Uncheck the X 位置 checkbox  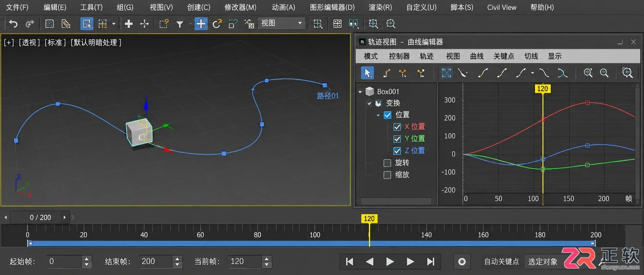pos(397,127)
